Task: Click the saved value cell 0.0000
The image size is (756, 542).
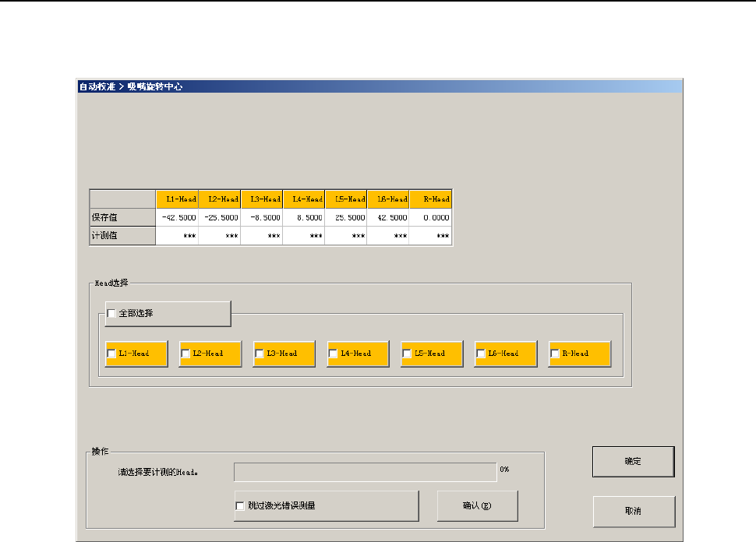Action: tap(430, 218)
